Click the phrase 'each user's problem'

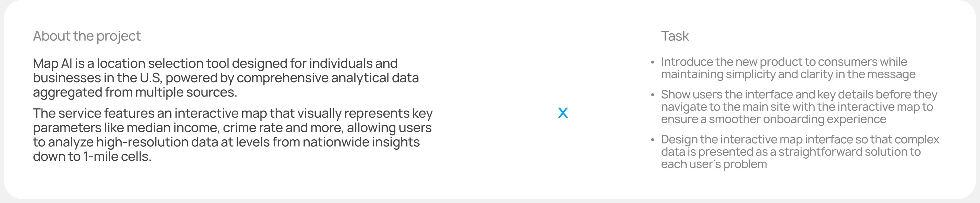[x=714, y=164]
